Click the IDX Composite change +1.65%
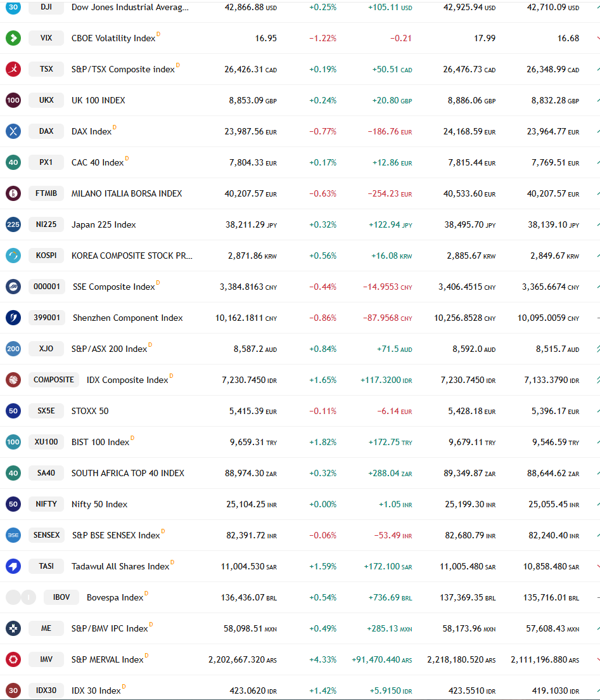 coord(322,380)
